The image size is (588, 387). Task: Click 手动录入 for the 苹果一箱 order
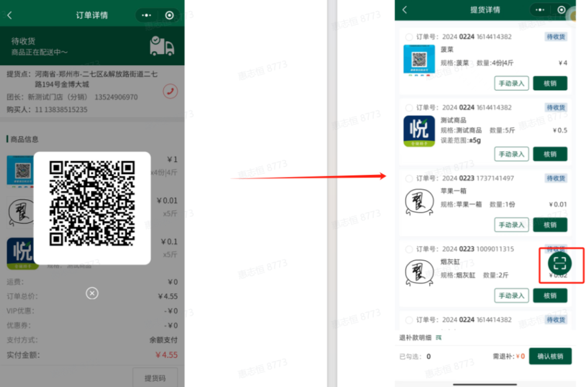[x=512, y=225]
